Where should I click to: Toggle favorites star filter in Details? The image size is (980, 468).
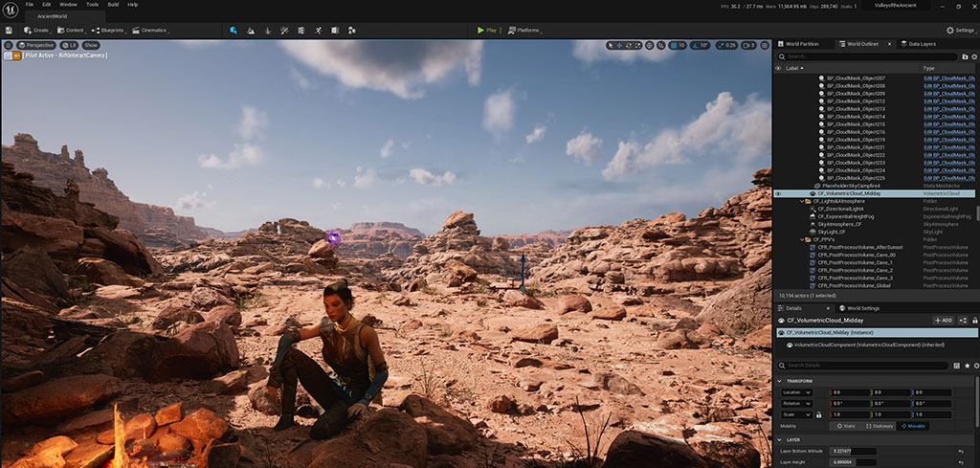coord(968,366)
